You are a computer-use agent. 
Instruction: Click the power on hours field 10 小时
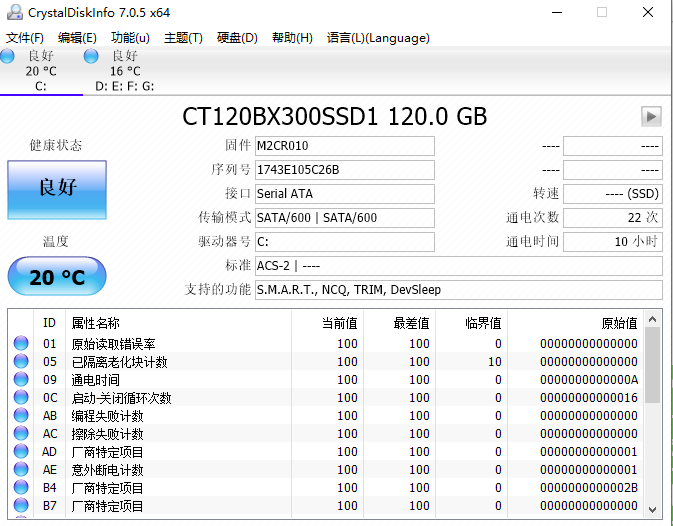coord(613,242)
